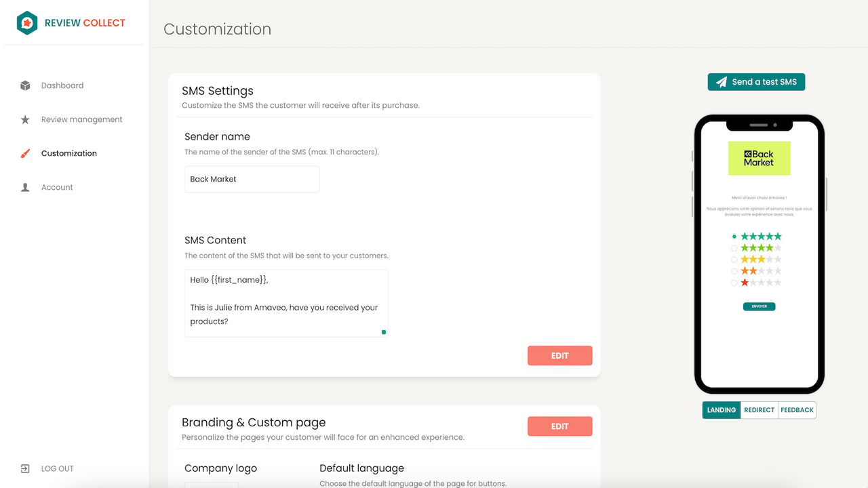Open the Customization menu item
Viewport: 868px width, 488px height.
[x=69, y=153]
